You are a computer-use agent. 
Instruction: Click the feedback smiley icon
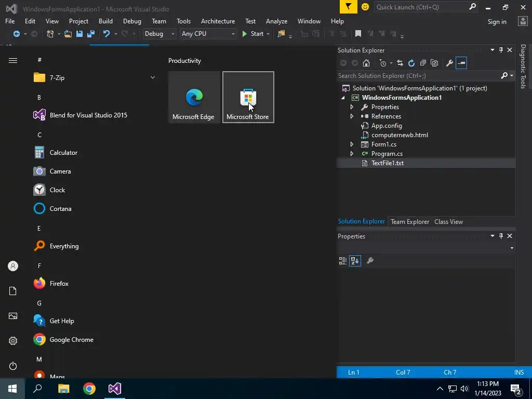pyautogui.click(x=365, y=7)
